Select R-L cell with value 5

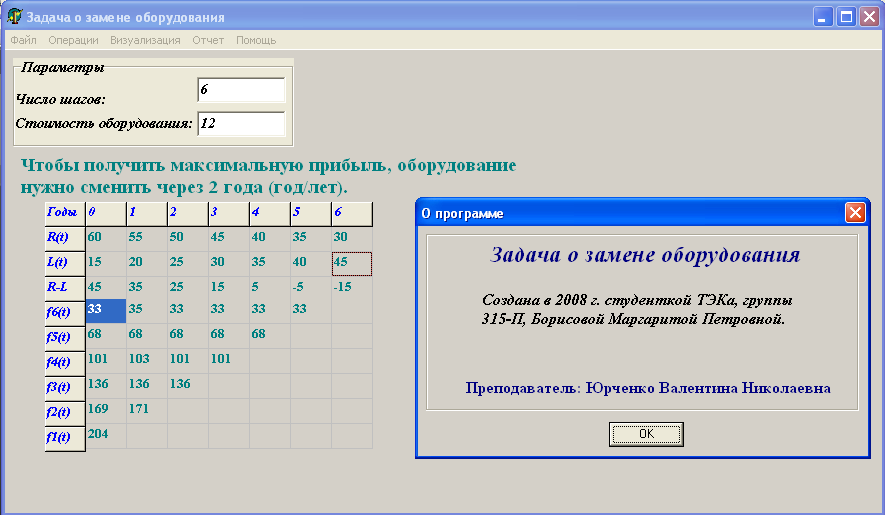tap(270, 288)
